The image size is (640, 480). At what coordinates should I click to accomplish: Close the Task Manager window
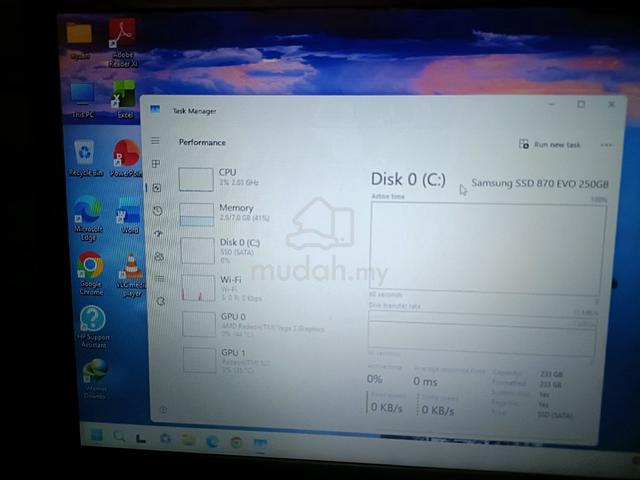[x=611, y=104]
